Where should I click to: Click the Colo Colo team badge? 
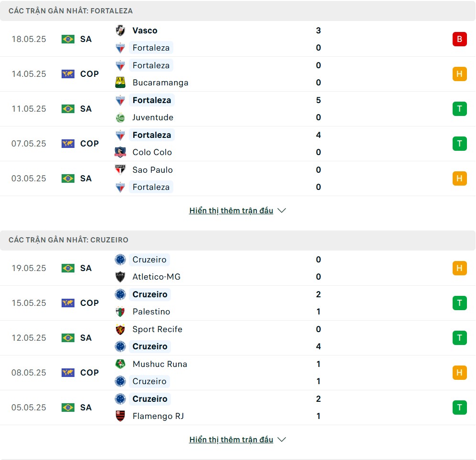click(120, 152)
